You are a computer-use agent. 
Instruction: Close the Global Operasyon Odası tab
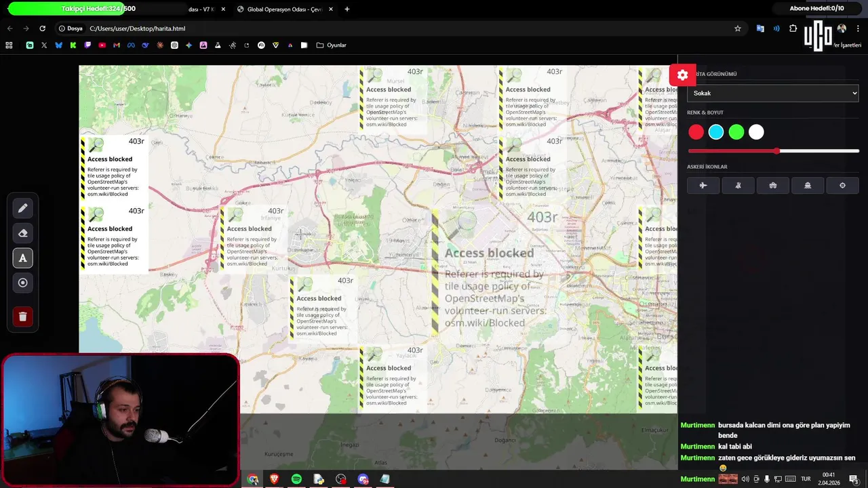click(x=331, y=9)
